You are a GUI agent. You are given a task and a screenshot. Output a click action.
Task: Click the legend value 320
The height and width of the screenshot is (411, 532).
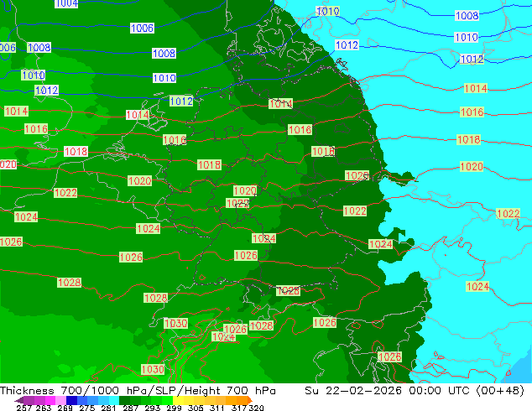tap(256, 408)
